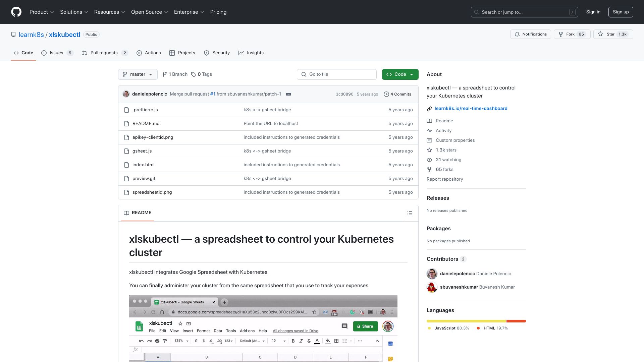Click the Notifications bell button
644x362 pixels.
click(x=530, y=34)
